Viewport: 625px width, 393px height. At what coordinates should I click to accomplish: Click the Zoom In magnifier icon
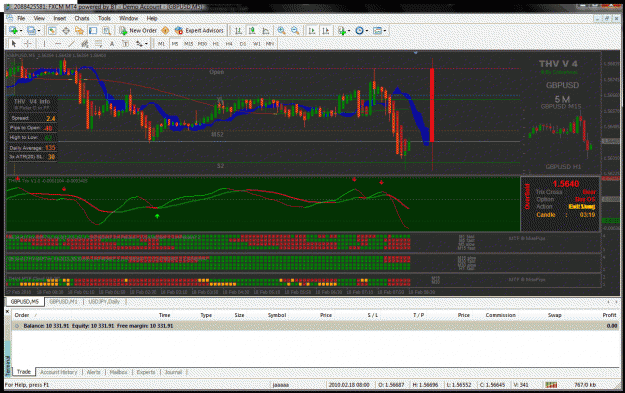281,31
